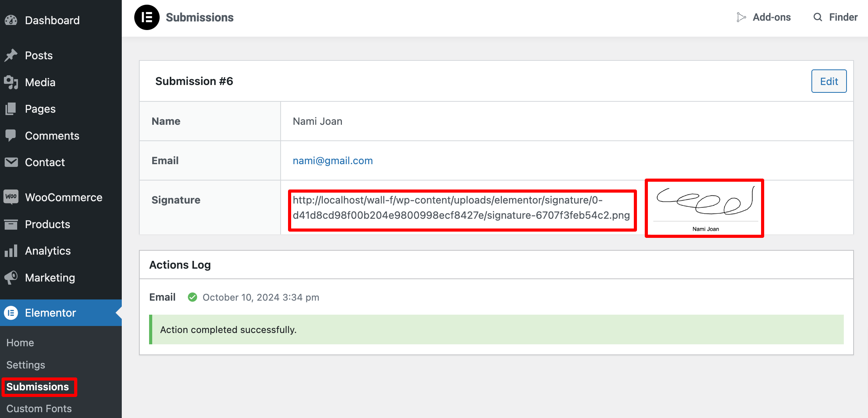Click the Pages icon in sidebar

(11, 109)
